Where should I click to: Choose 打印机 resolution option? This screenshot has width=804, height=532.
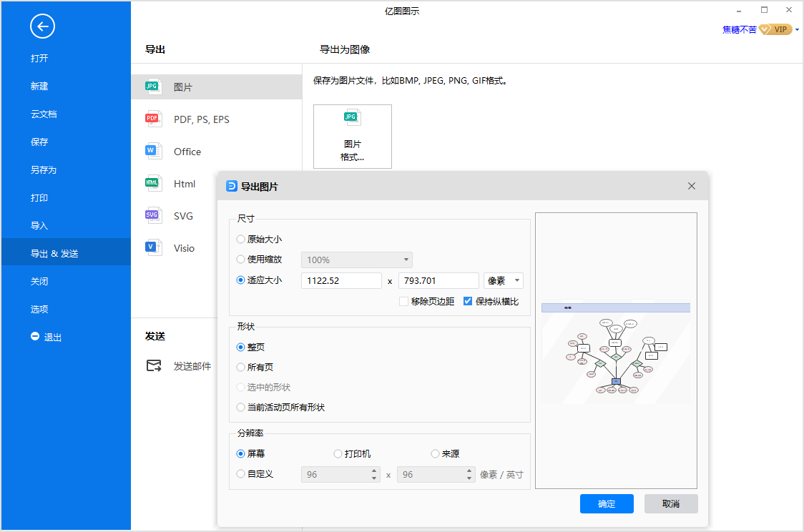[x=337, y=453]
